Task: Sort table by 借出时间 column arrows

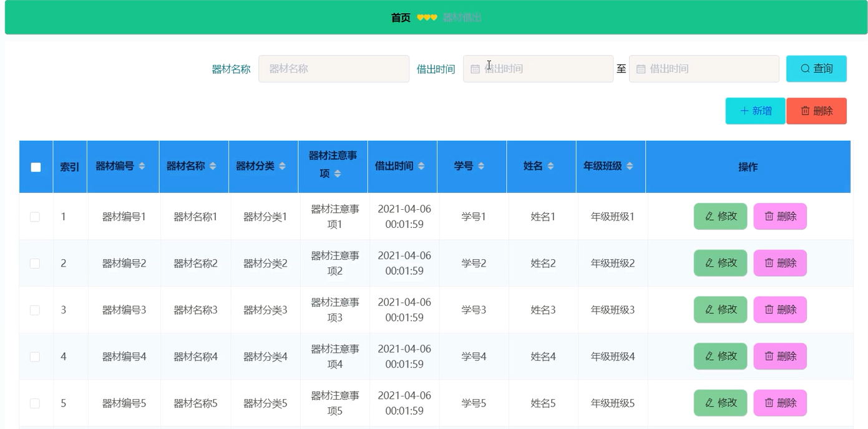Action: tap(421, 166)
